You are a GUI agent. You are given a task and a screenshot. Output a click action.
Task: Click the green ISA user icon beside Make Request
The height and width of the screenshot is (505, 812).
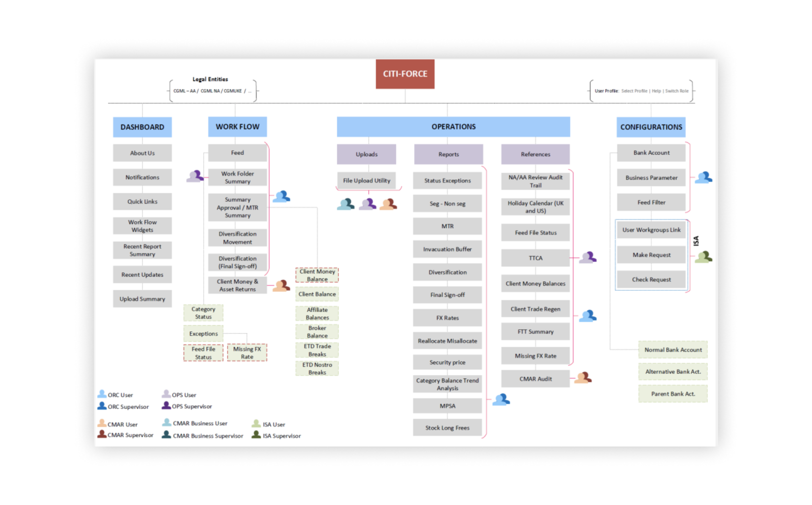[704, 257]
